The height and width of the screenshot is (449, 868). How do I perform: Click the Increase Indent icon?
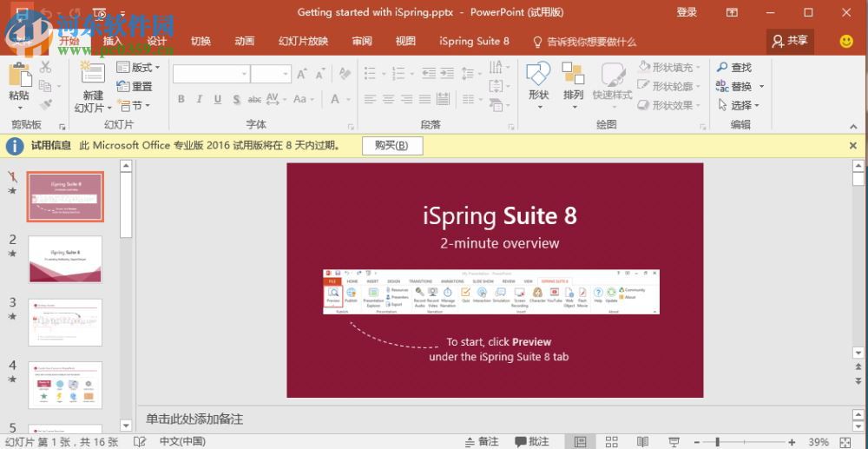click(447, 74)
